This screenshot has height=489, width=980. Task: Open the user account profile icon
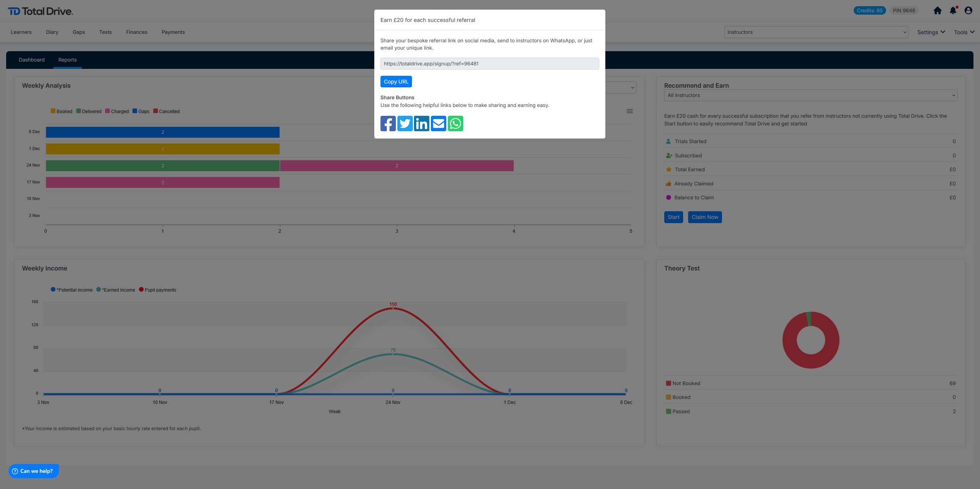click(x=968, y=11)
